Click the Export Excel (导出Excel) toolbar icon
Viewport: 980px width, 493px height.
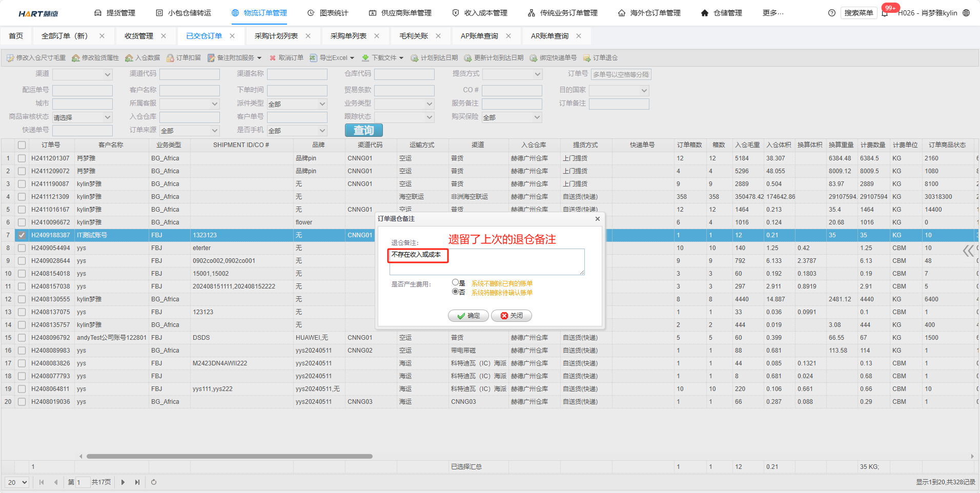coord(313,58)
